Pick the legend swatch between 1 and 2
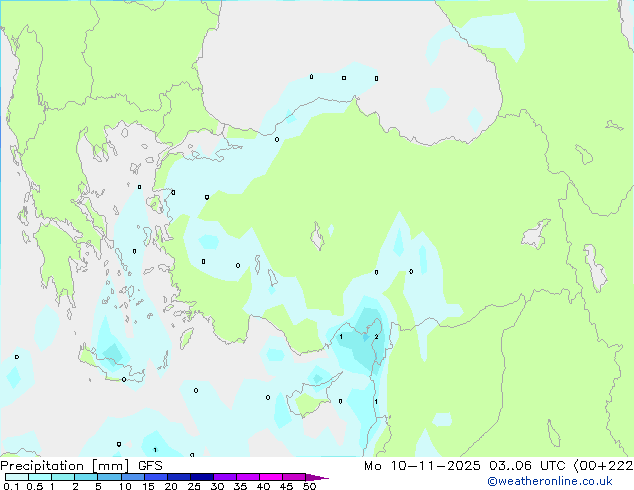The height and width of the screenshot is (490, 634). (63, 477)
